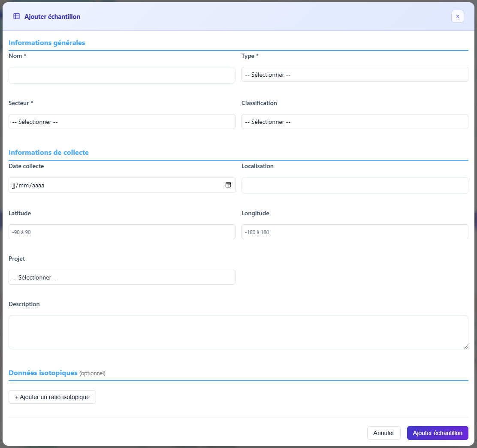
Task: Expand the Secteur dropdown
Action: tap(122, 122)
